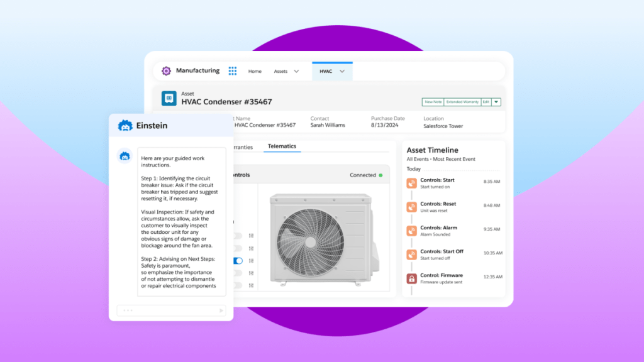This screenshot has width=644, height=362.
Task: Click the send arrow in Einstein chat
Action: tap(221, 310)
